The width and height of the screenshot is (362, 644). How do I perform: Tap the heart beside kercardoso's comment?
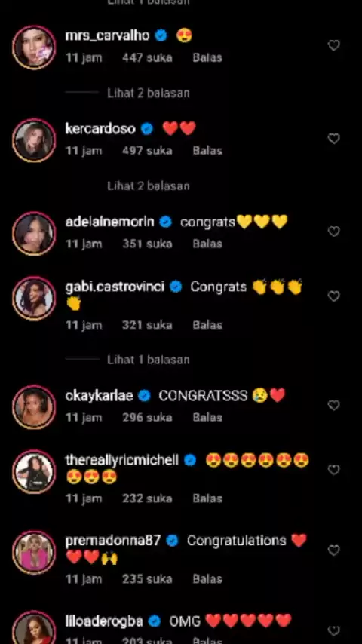pyautogui.click(x=333, y=139)
